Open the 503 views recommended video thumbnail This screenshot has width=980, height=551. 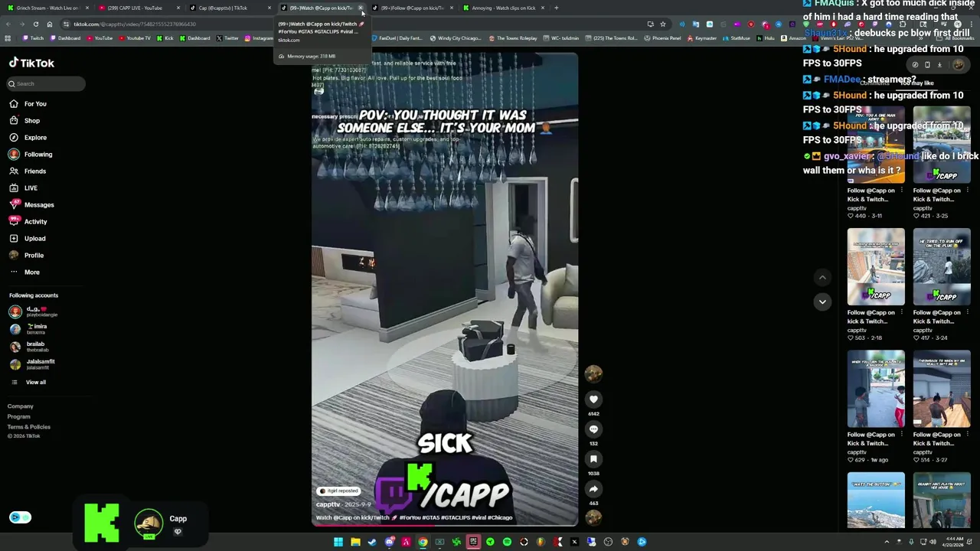[876, 266]
